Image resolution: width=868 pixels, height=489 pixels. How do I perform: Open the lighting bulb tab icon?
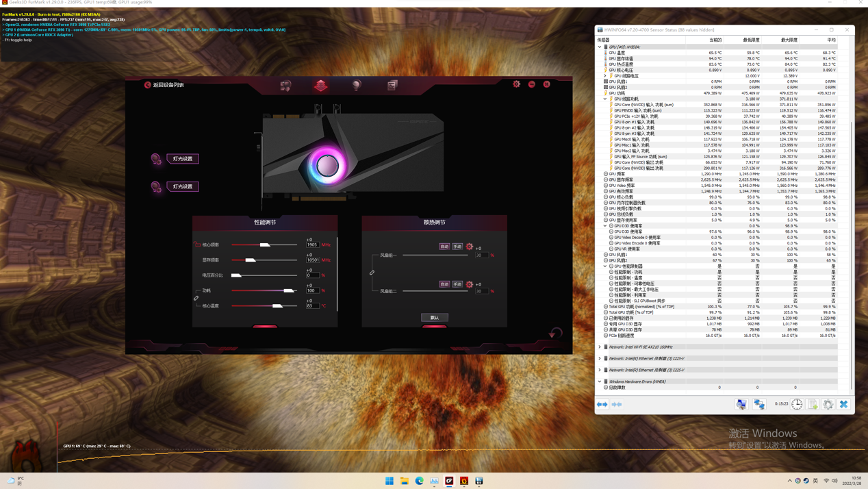click(x=356, y=85)
